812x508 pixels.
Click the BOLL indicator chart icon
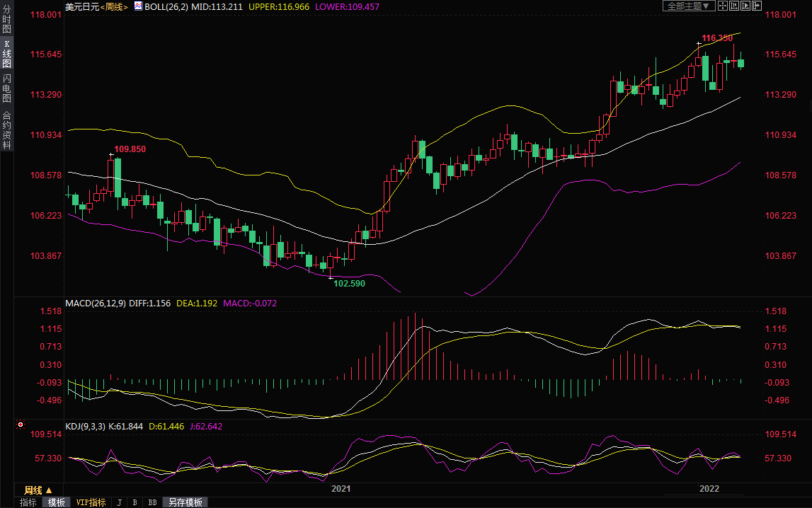click(138, 6)
